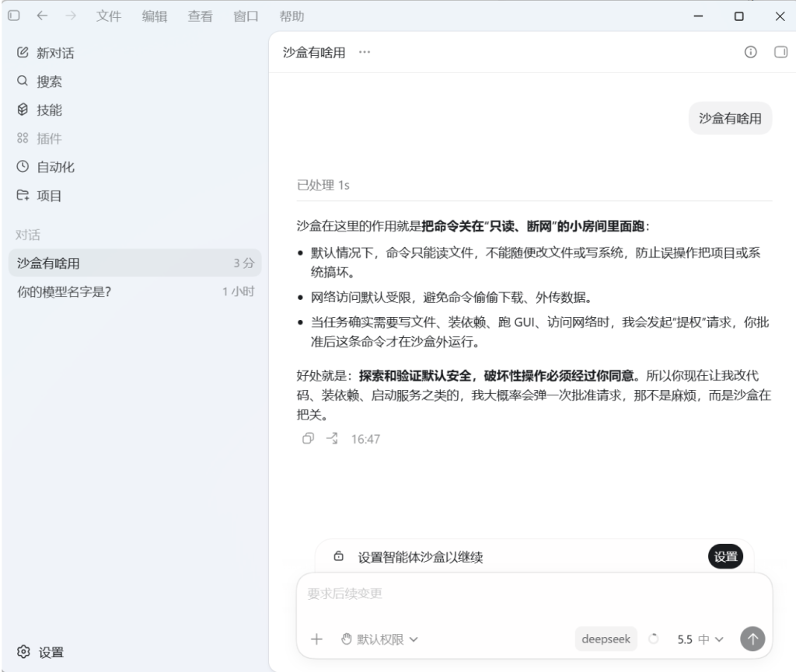Close the application window
This screenshot has width=796, height=672.
pyautogui.click(x=780, y=16)
